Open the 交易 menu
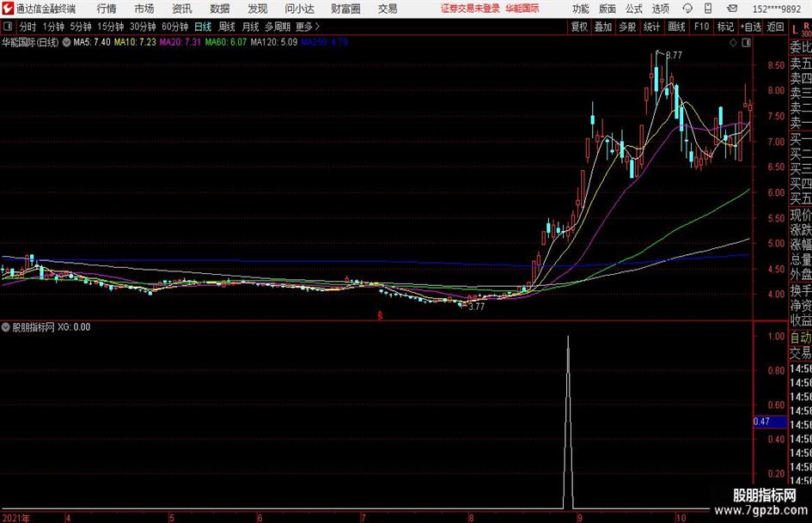812x523 pixels. 388,9
